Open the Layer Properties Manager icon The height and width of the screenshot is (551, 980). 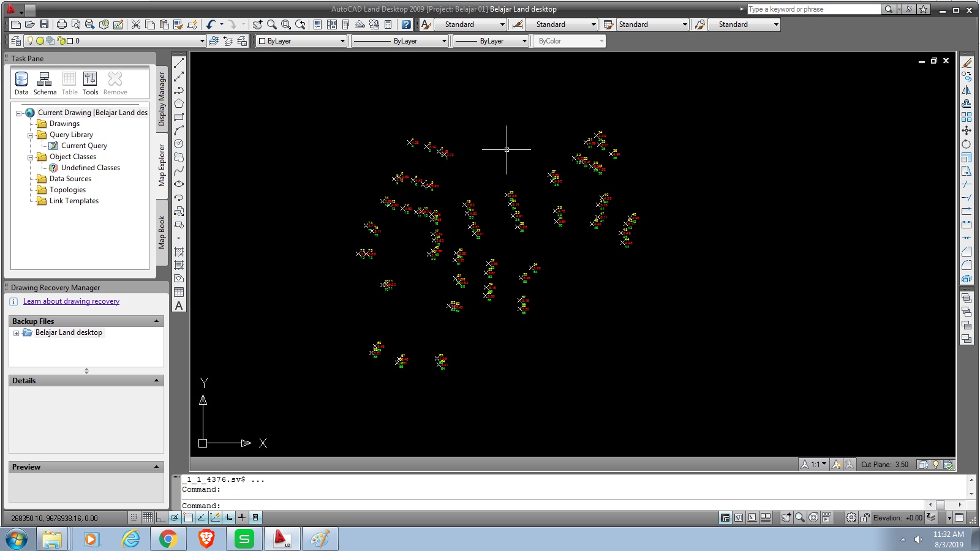(16, 41)
